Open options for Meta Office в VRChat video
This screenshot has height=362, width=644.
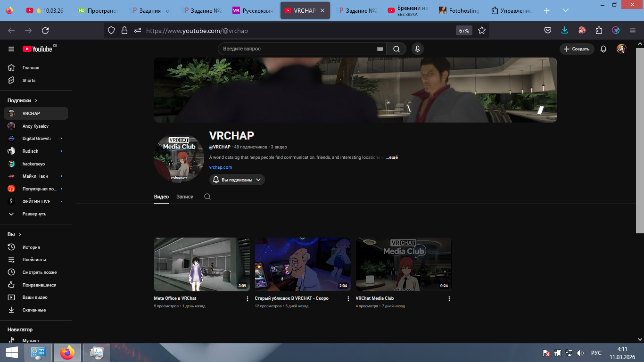248,299
